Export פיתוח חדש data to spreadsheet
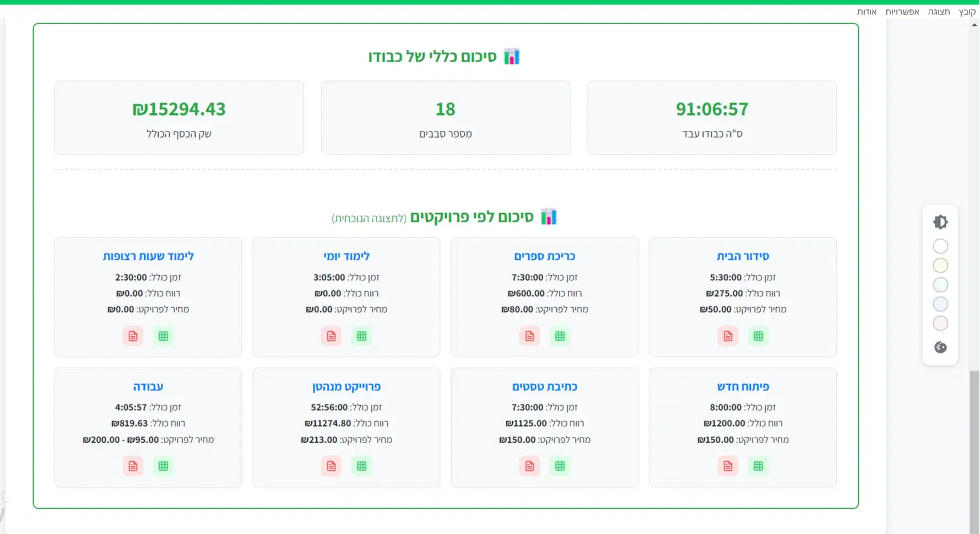The image size is (980, 534). coord(759,466)
